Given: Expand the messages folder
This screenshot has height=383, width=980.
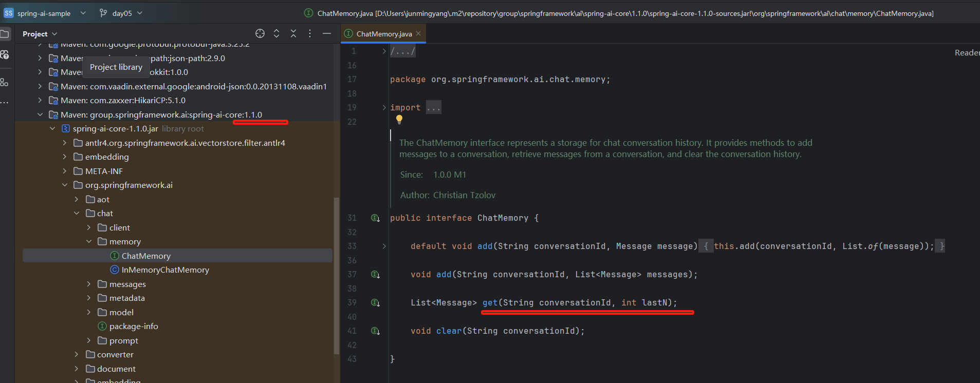Looking at the screenshot, I should (89, 284).
